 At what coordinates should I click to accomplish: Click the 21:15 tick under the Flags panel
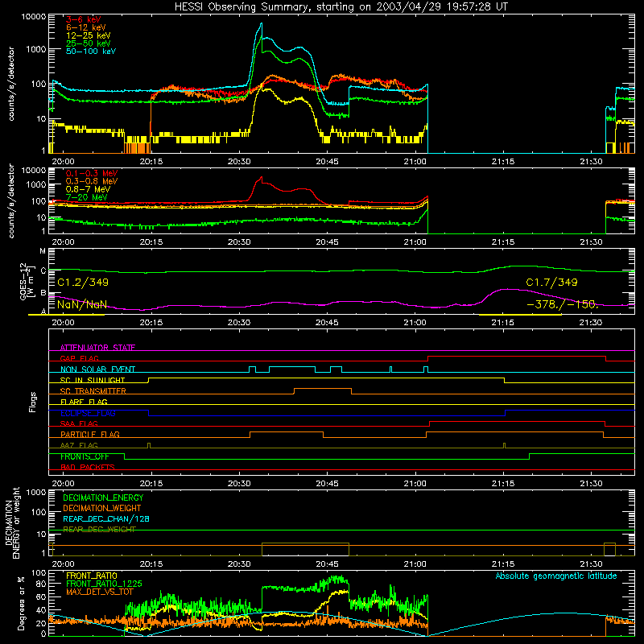(x=502, y=484)
